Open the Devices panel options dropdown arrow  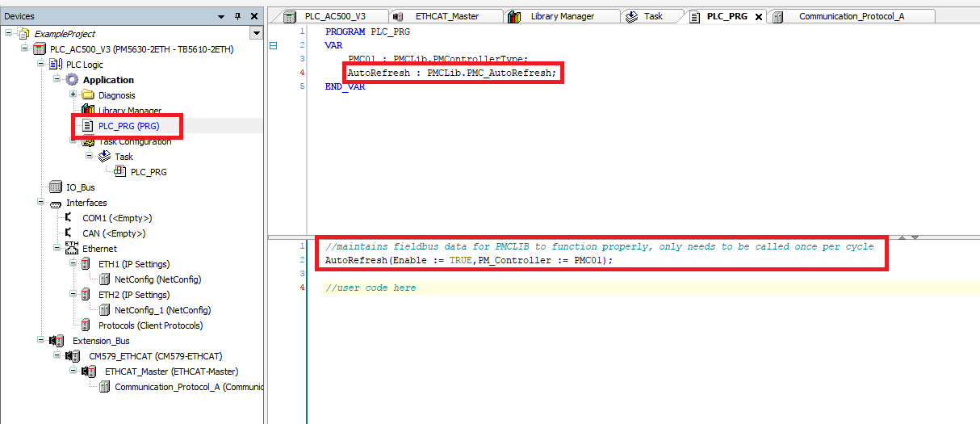point(222,16)
